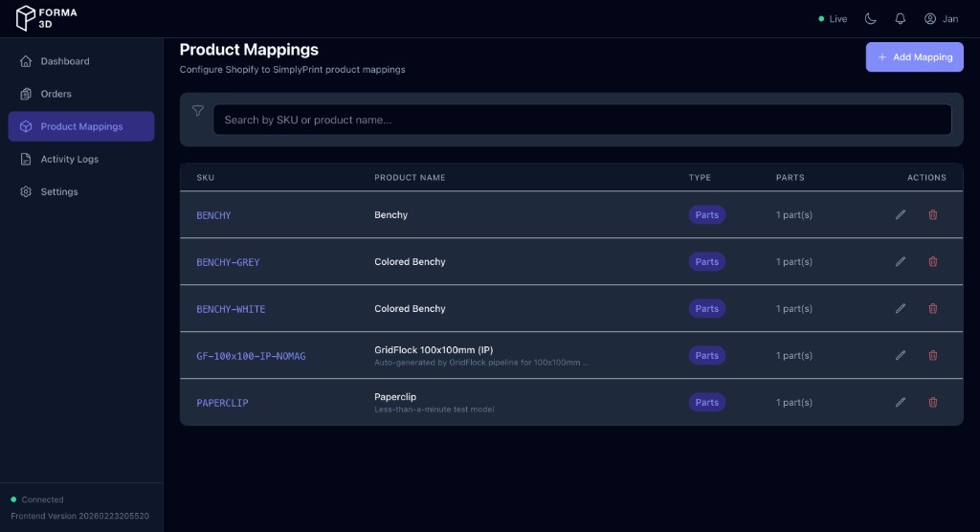Screen dimensions: 980x532
Task: Click Add Mapping button
Action: [914, 56]
